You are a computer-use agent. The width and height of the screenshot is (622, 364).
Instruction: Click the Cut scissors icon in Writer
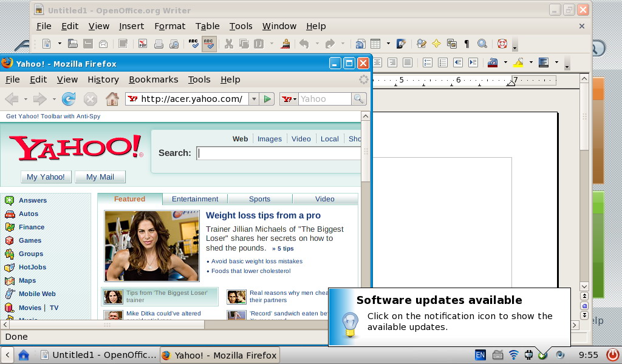[x=228, y=44]
